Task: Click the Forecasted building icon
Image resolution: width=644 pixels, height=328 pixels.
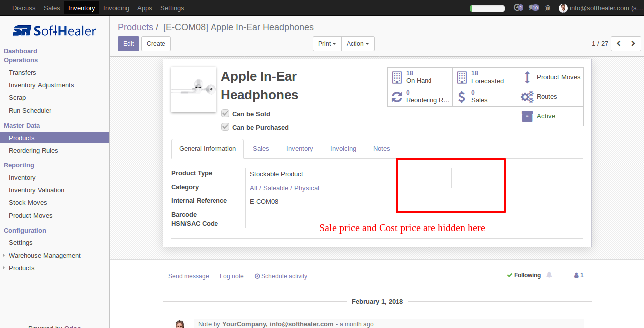Action: (x=462, y=77)
